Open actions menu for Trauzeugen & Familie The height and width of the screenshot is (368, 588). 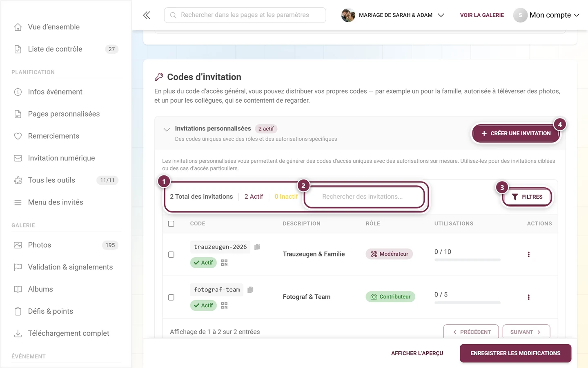click(528, 254)
